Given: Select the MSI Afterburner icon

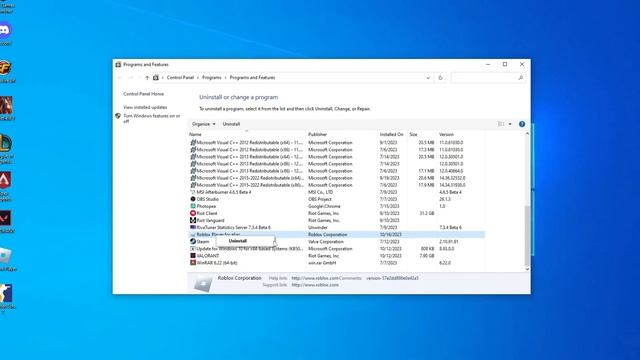Looking at the screenshot, I should (193, 192).
